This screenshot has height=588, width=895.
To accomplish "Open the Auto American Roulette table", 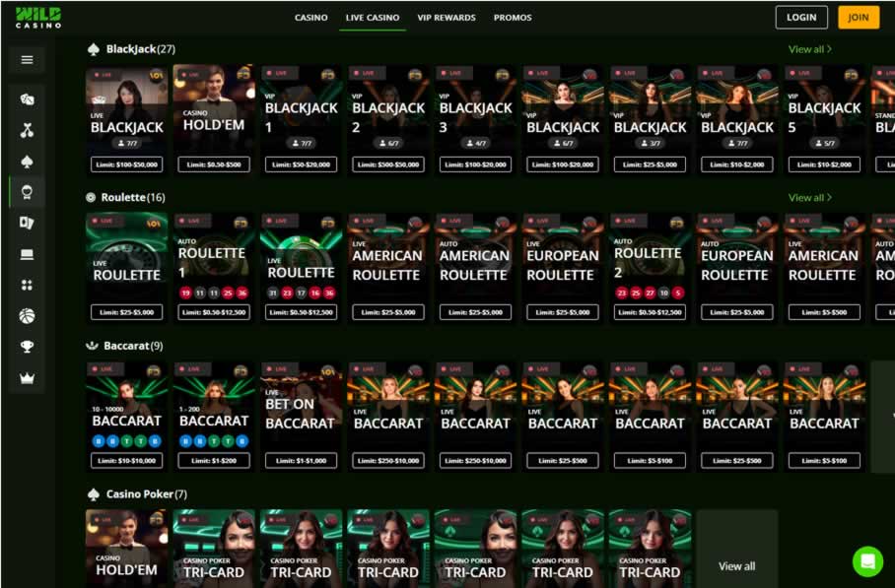I will [475, 268].
